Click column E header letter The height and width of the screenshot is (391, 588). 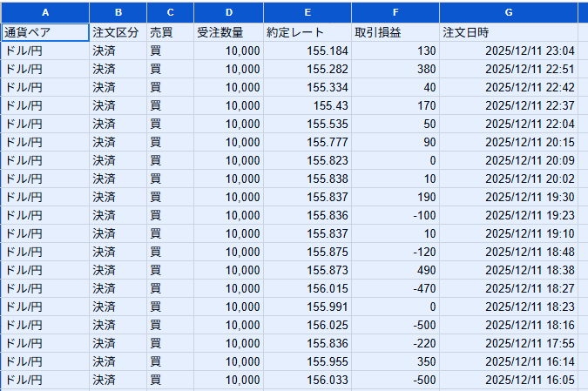pyautogui.click(x=308, y=12)
